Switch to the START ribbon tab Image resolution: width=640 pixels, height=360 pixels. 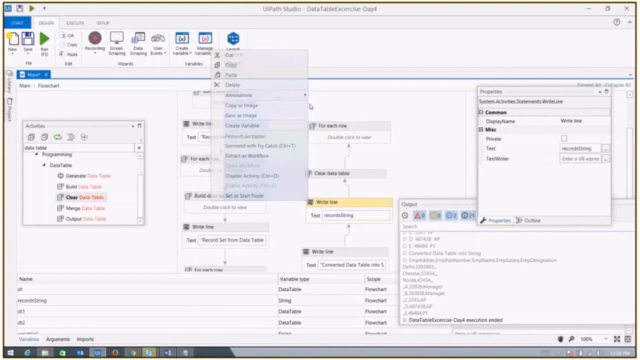[x=17, y=23]
